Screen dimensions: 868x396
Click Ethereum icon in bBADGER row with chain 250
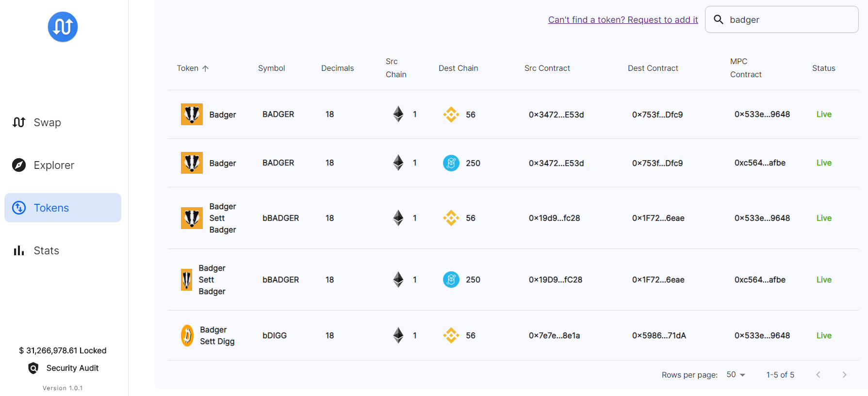tap(398, 280)
